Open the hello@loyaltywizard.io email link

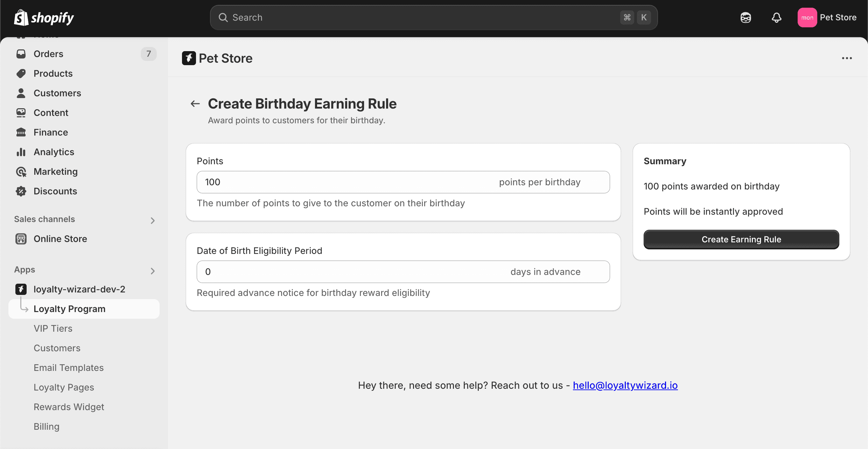coord(625,385)
